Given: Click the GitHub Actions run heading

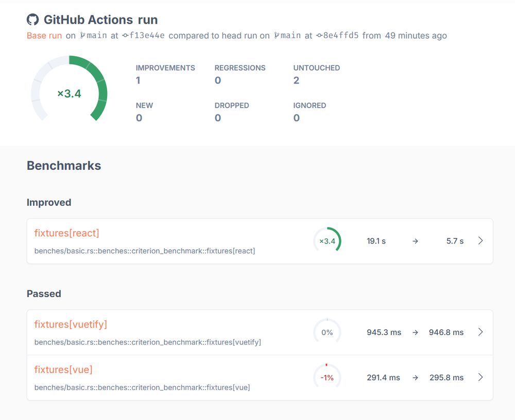Looking at the screenshot, I should tap(101, 20).
